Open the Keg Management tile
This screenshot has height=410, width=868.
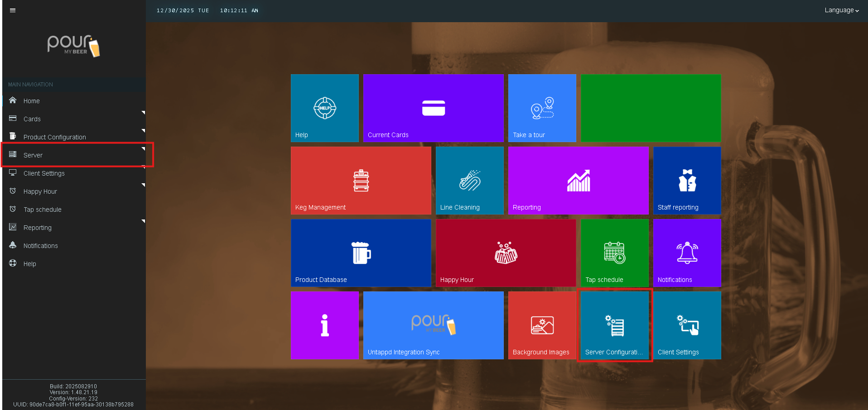point(361,181)
